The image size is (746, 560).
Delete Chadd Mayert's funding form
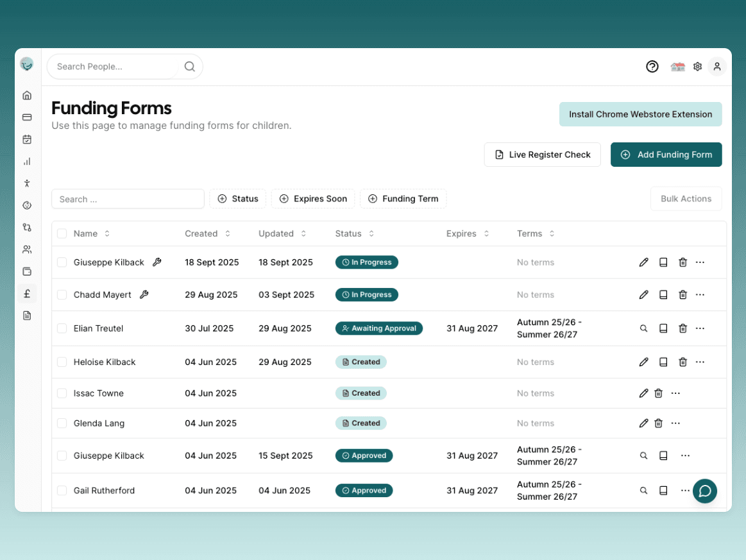pos(682,294)
